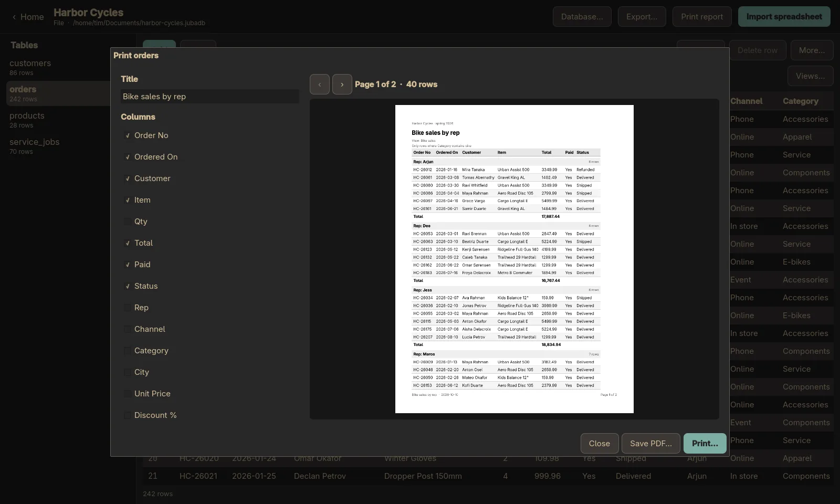Uncheck the Total column checkbox
The height and width of the screenshot is (504, 840).
128,243
